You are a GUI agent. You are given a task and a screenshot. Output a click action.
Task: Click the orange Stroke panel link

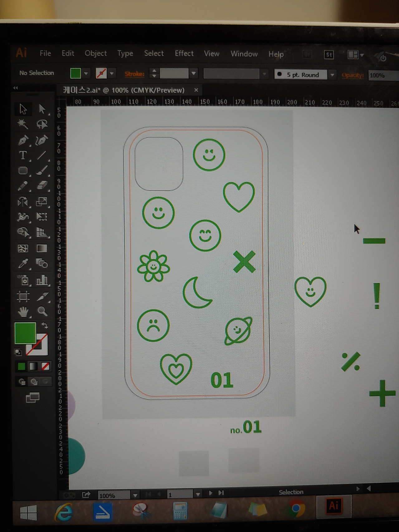(134, 74)
